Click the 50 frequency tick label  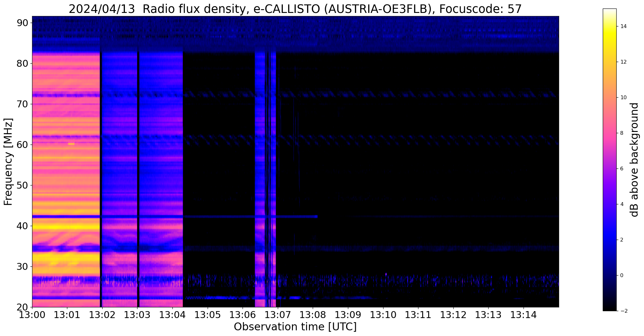(x=23, y=185)
